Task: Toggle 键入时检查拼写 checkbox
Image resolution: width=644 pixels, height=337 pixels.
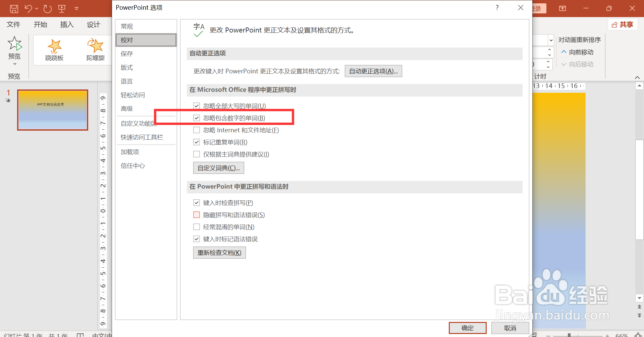Action: click(x=197, y=203)
